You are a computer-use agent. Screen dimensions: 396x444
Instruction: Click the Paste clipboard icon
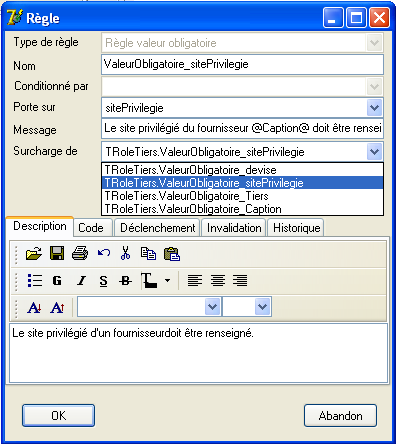172,254
